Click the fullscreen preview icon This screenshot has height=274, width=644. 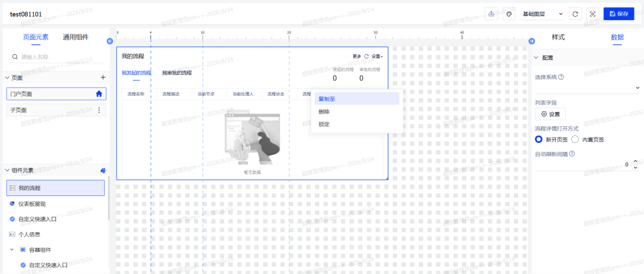coord(593,14)
